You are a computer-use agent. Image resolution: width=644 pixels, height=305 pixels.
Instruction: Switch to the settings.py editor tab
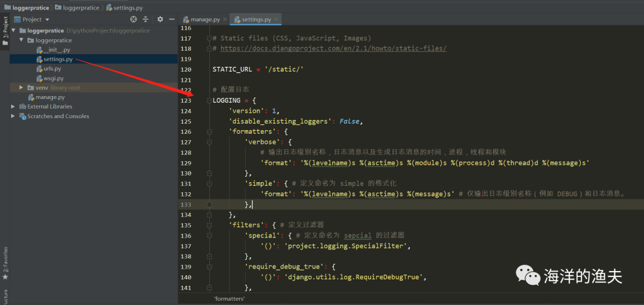click(256, 19)
